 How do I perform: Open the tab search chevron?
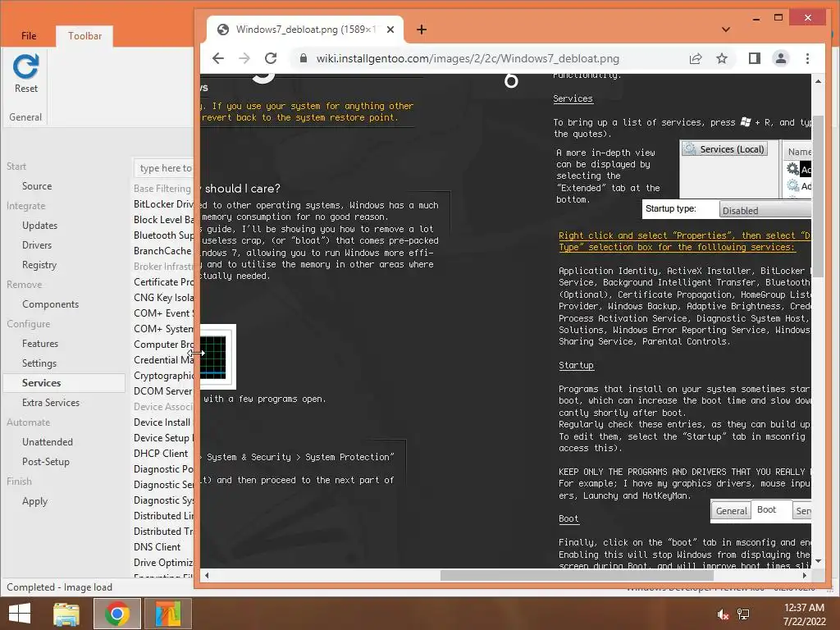coord(726,30)
